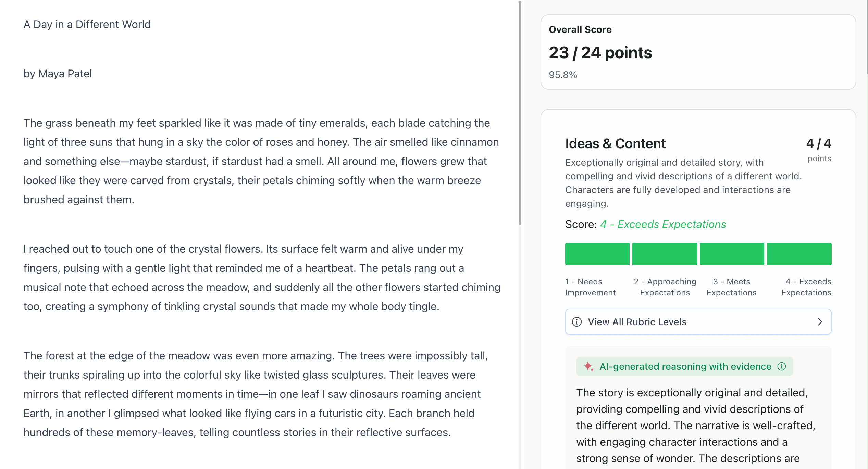This screenshot has height=469, width=868.
Task: Click the sparkle icon on the AI-generated badge
Action: point(588,366)
